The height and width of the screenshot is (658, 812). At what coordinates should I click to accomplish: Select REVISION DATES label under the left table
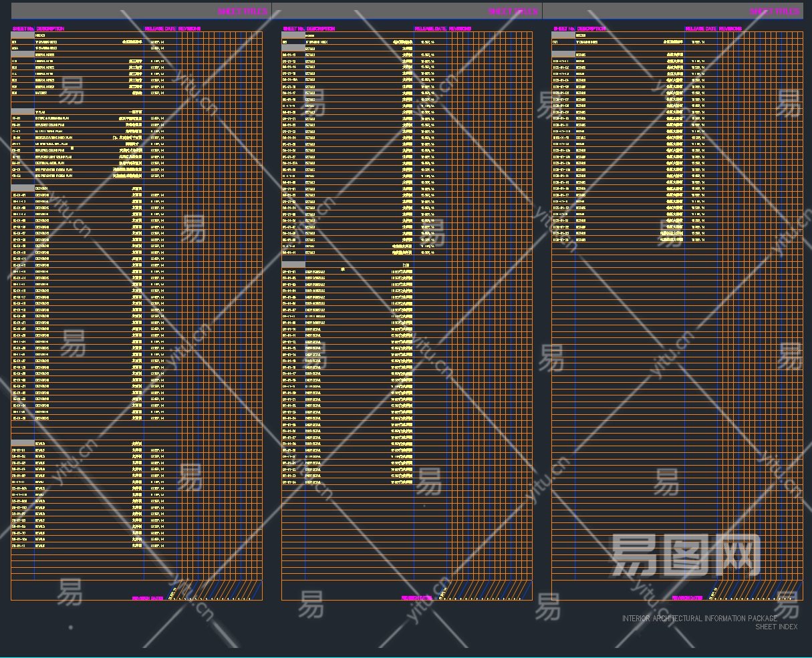147,598
